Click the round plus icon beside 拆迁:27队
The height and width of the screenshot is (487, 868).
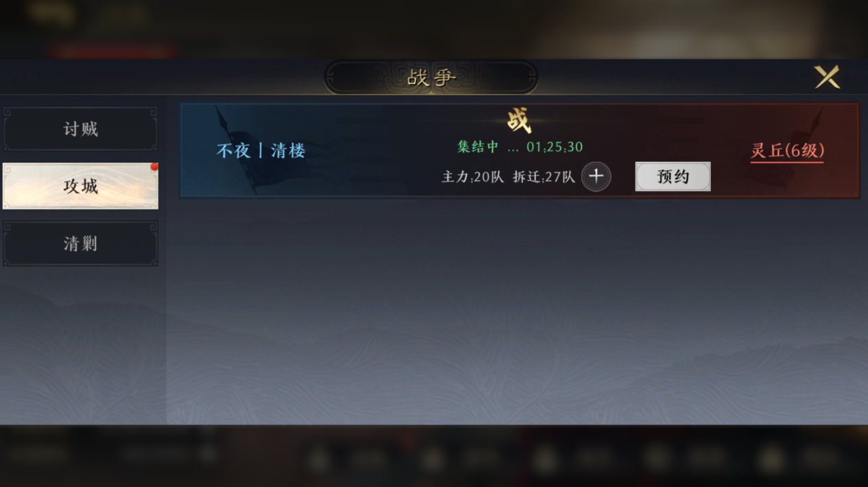pos(596,176)
